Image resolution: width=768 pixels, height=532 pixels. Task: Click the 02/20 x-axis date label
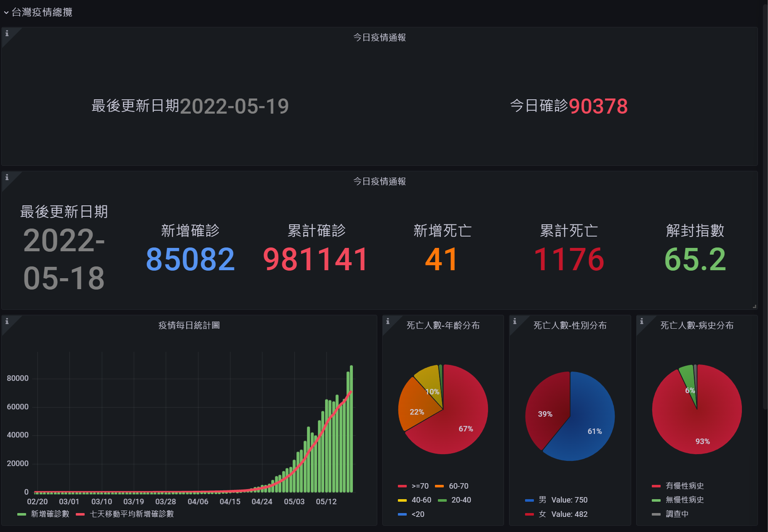[x=37, y=502]
